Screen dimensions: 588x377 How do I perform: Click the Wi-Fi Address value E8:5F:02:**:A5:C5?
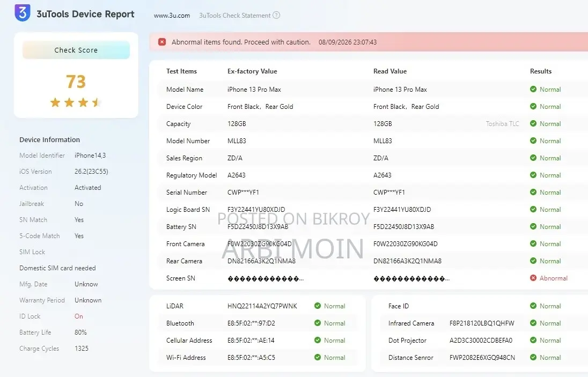pyautogui.click(x=251, y=358)
